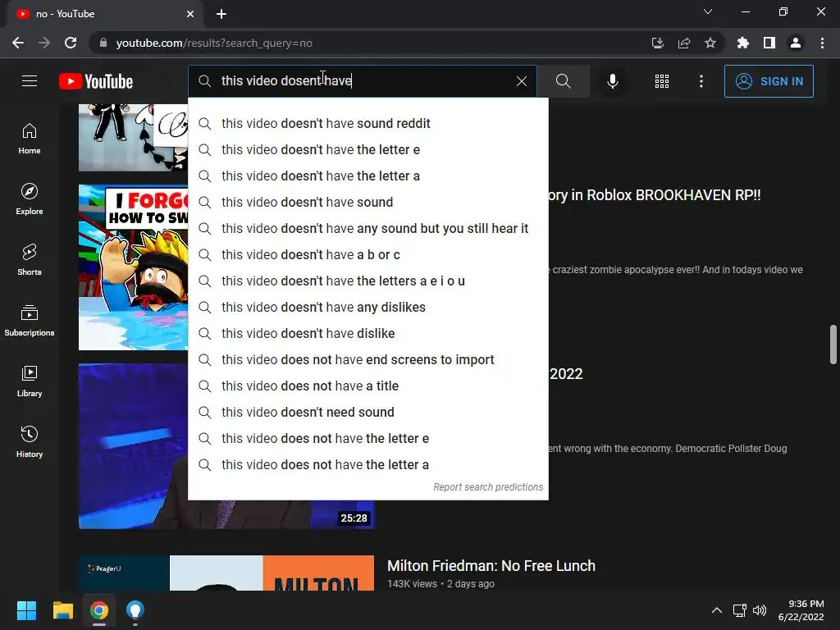Screen dimensions: 840x630
Task: Open network status icon in system tray
Action: pos(740,610)
